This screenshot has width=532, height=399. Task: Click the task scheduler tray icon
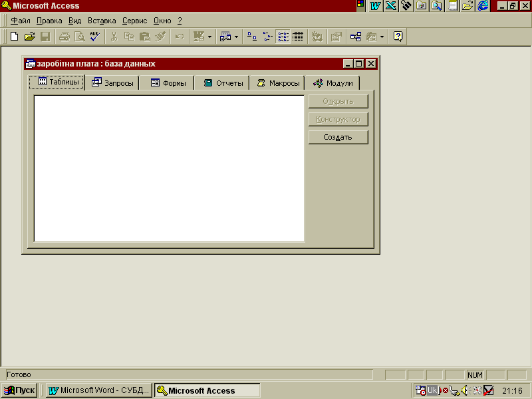421,390
